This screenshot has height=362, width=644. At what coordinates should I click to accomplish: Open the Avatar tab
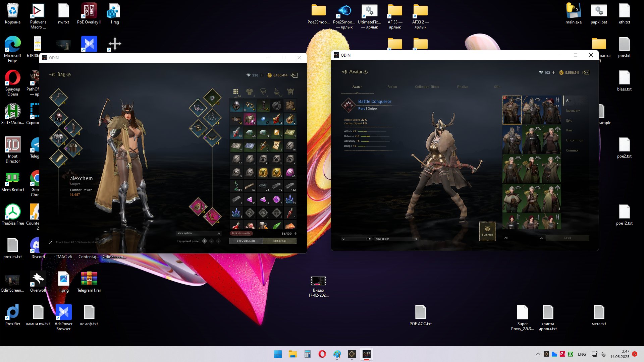(x=357, y=87)
